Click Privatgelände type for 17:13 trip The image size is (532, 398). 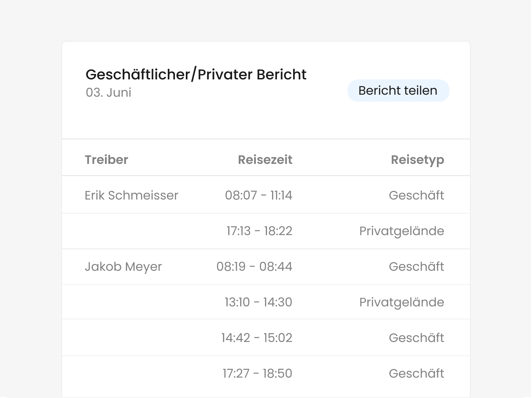click(x=402, y=231)
